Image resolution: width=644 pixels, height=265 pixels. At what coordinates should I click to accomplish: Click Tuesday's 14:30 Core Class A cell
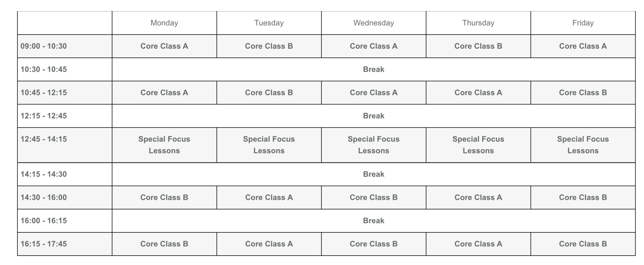(x=269, y=197)
